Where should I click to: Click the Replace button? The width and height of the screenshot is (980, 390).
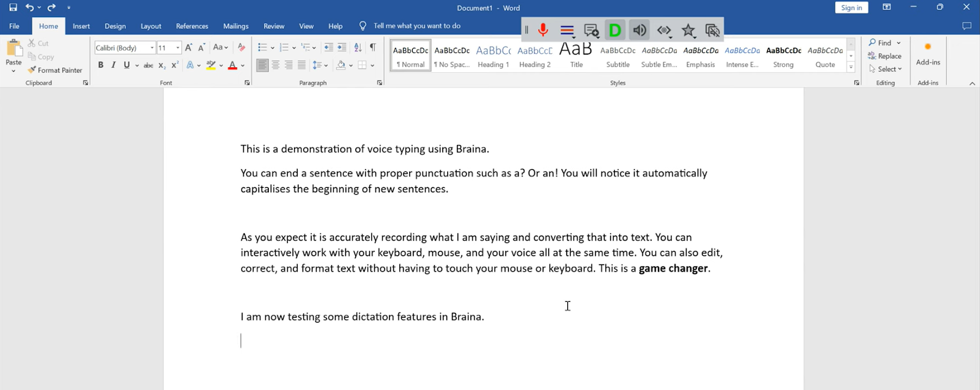[x=884, y=56]
